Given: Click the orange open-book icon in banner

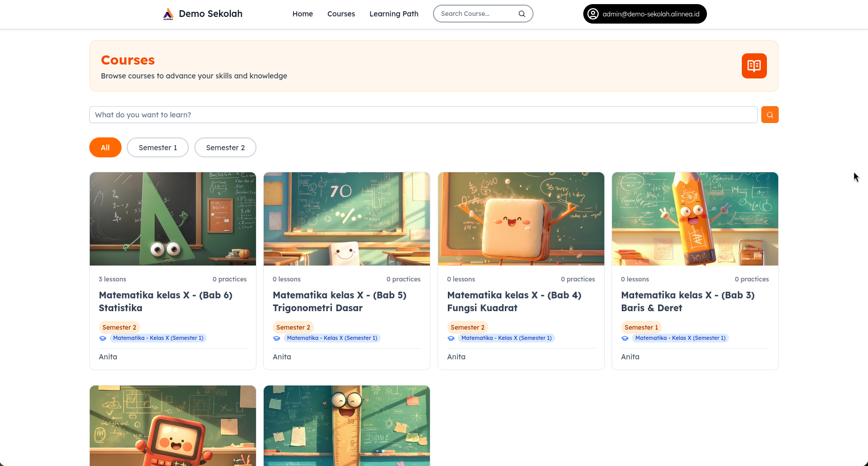Looking at the screenshot, I should pyautogui.click(x=754, y=66).
